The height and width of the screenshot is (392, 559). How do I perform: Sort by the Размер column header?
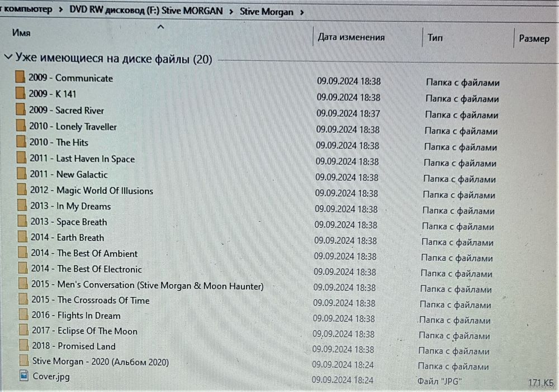[534, 38]
